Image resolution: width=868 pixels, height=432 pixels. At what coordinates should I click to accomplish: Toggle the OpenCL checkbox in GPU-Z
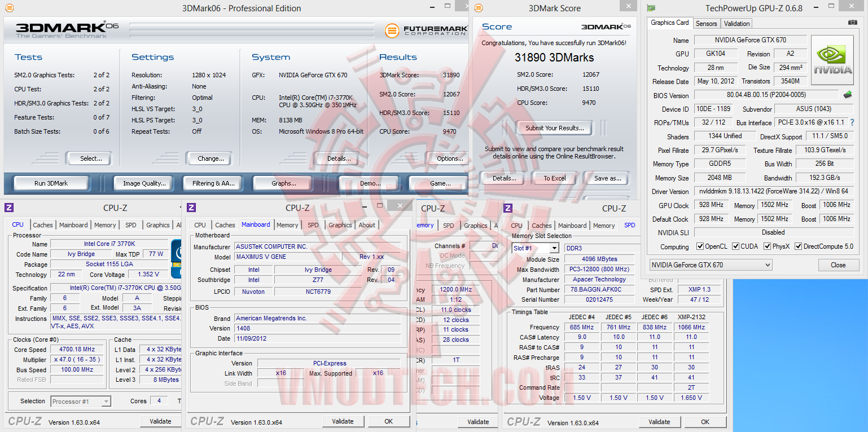(700, 246)
